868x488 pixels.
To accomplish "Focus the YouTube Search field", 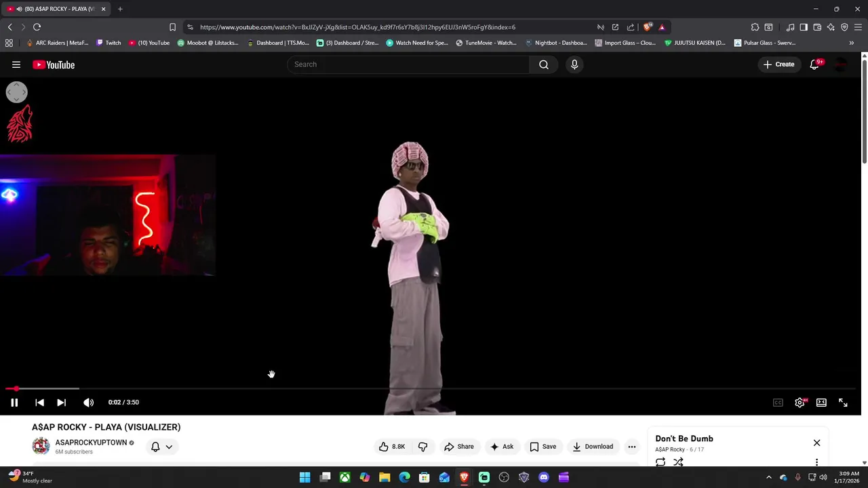I will click(x=408, y=64).
